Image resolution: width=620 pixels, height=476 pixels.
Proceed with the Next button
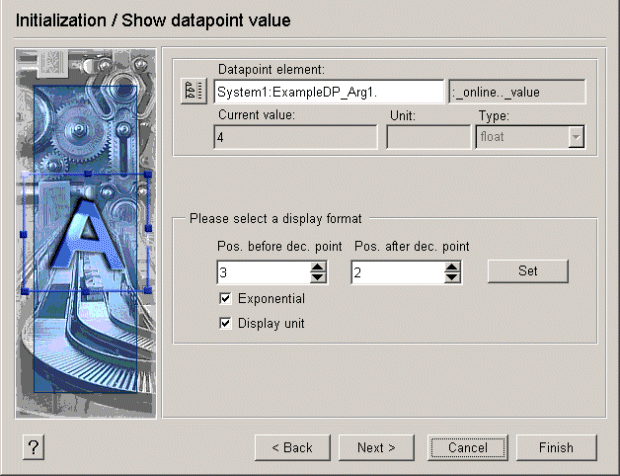(377, 447)
